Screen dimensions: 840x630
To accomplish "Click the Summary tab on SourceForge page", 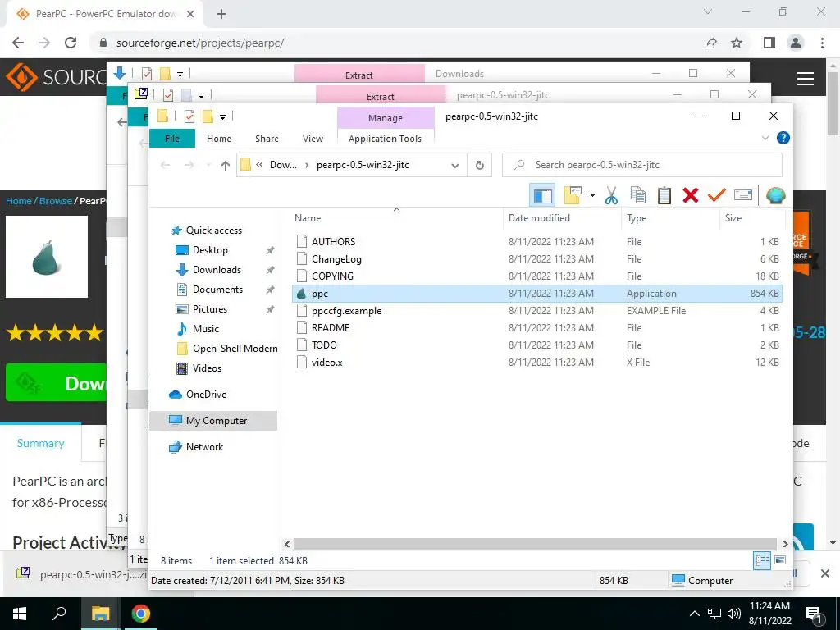I will pos(41,443).
